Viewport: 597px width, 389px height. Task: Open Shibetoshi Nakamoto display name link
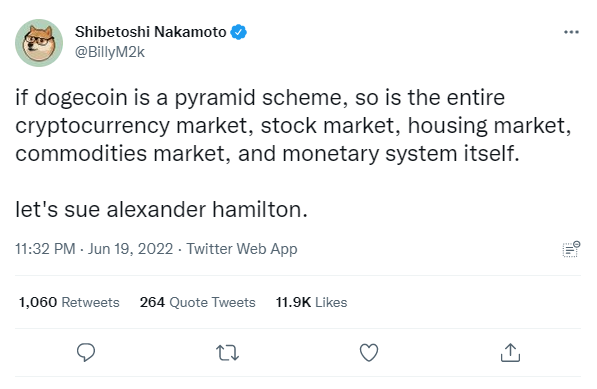tap(151, 32)
